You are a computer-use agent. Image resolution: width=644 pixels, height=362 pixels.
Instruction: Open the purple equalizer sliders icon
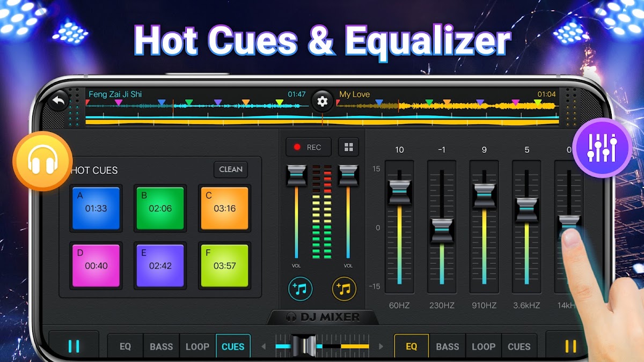click(x=602, y=147)
